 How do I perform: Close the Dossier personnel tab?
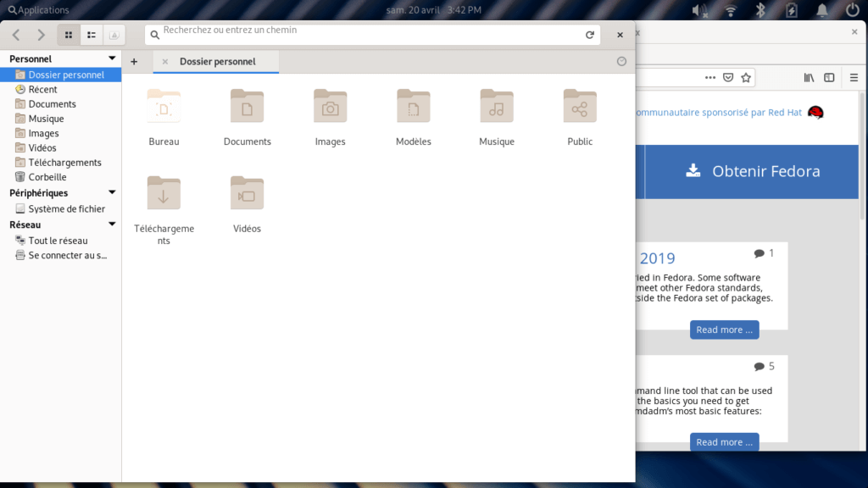165,61
